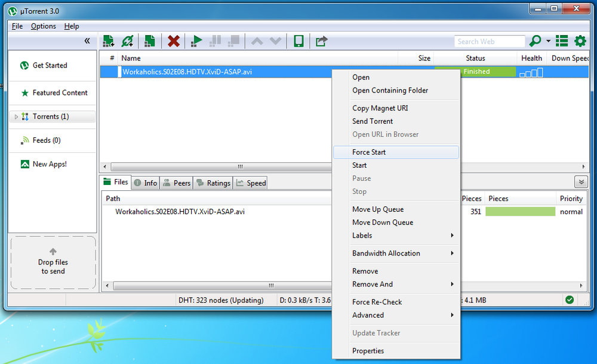Screen dimensions: 597x364
Task: Collapse the detail pane with the chevron button
Action: pos(581,182)
